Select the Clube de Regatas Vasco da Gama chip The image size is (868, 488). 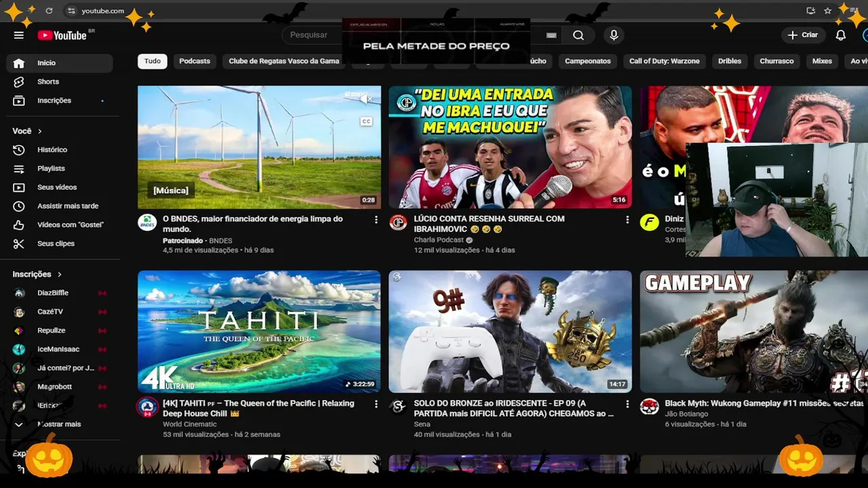coord(283,62)
